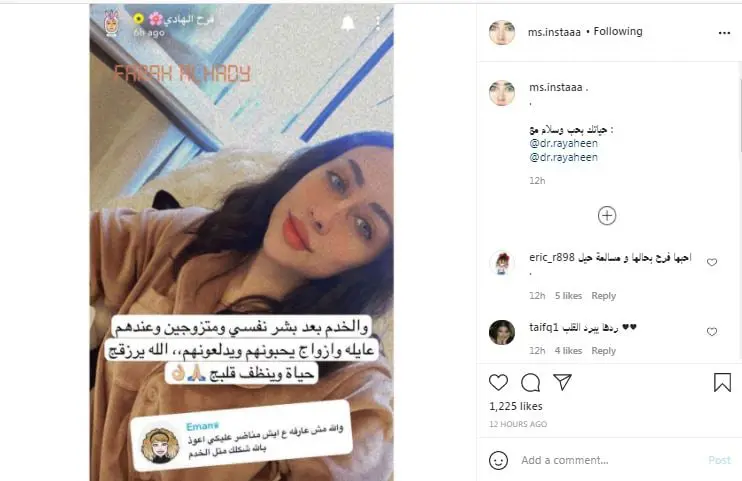
Task: Reply to taifq1's comment
Action: (x=603, y=351)
